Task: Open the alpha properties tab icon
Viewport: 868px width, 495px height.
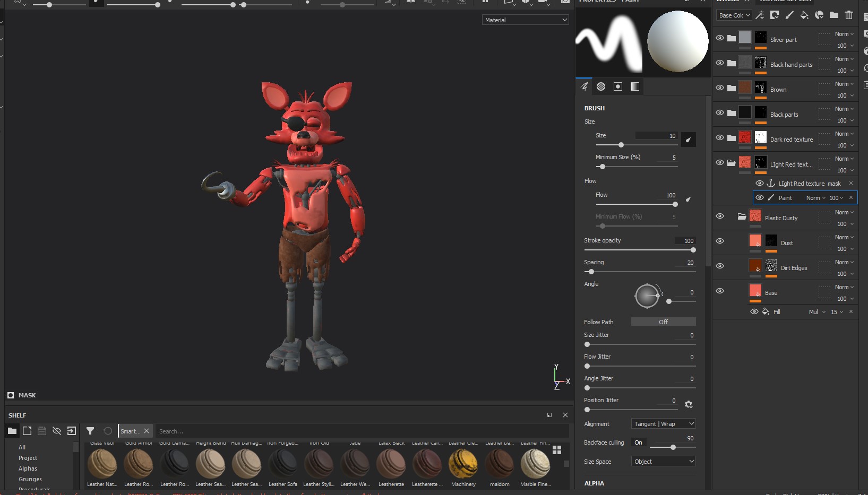Action: click(601, 86)
